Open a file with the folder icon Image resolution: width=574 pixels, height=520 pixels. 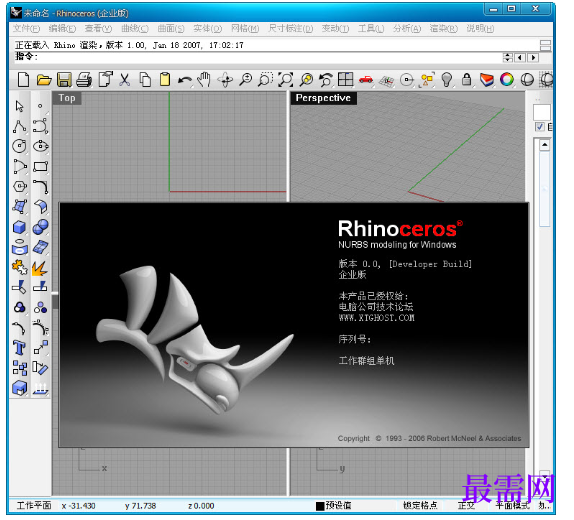[44, 79]
